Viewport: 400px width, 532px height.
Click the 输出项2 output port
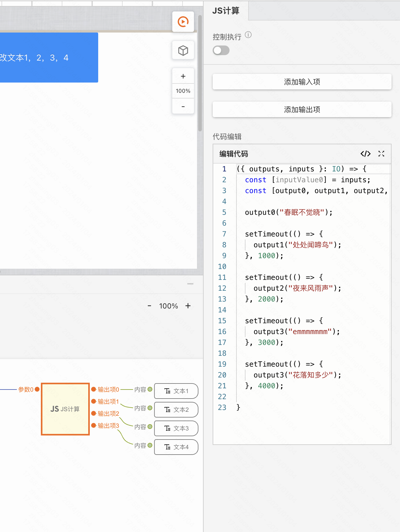point(94,413)
